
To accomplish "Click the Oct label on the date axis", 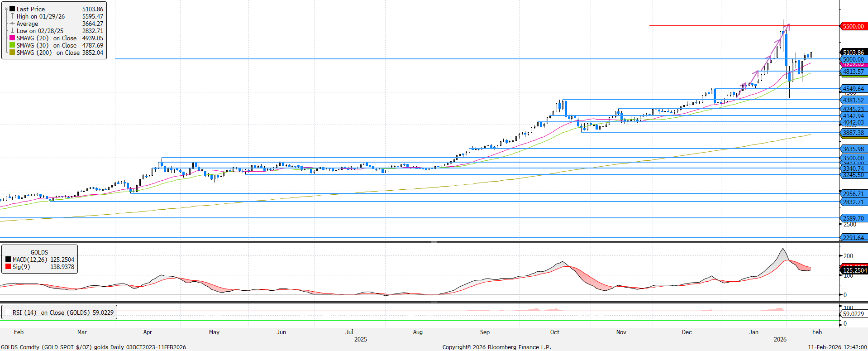I will pos(554,332).
